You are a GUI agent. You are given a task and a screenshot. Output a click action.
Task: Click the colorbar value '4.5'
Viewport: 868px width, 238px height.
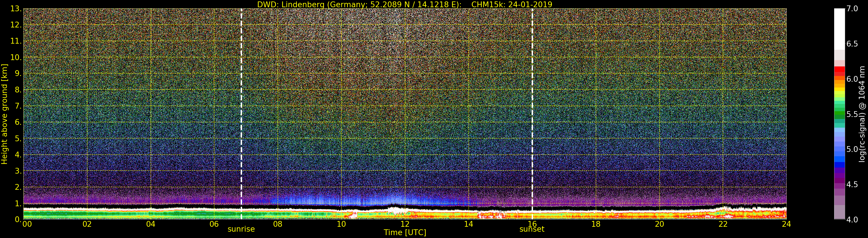(x=852, y=185)
